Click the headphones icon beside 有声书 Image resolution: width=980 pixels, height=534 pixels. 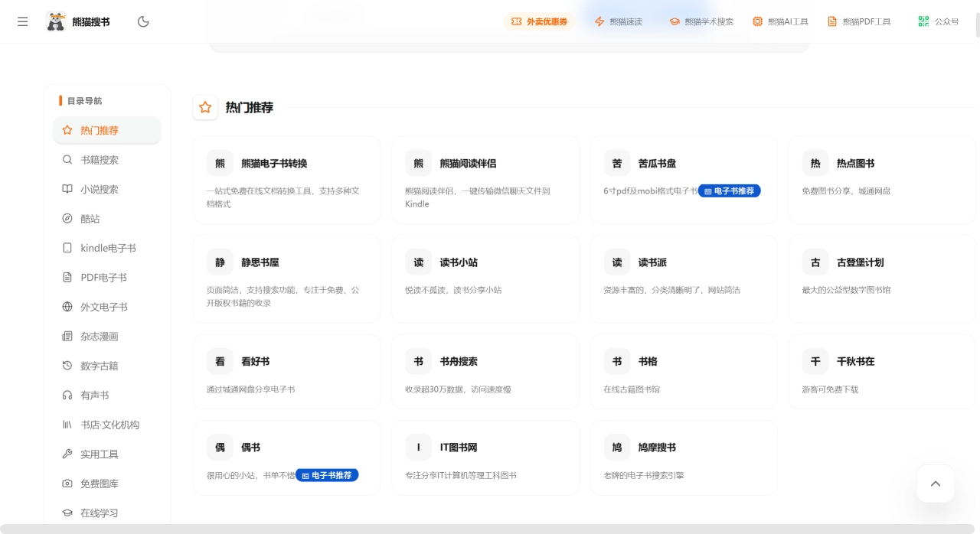click(67, 396)
